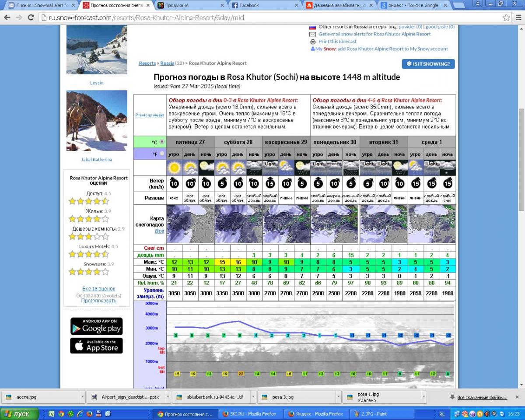Image resolution: width=525 pixels, height=420 pixels.
Task: Open the good piste (0) report link
Action: pos(440,27)
